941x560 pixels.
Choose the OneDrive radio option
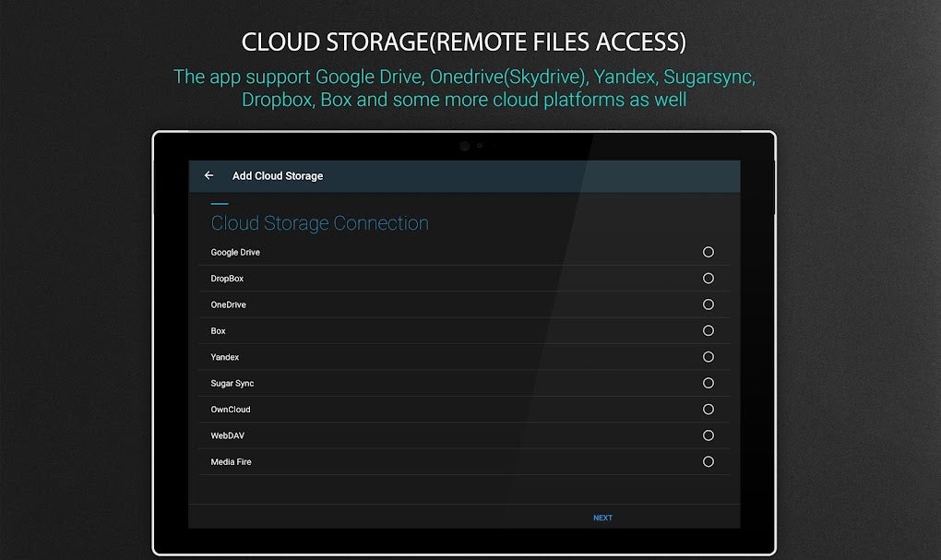tap(709, 304)
